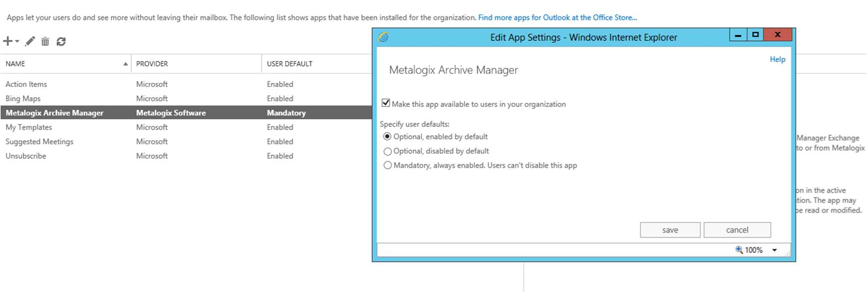Click the Internet Explorer logo icon
Viewport: 868px width, 294px height.
pyautogui.click(x=383, y=37)
